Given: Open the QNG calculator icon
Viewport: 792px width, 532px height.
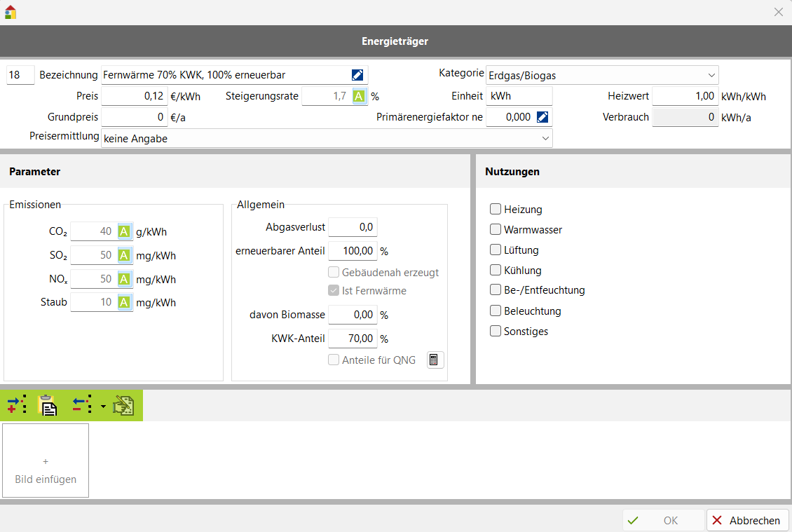Looking at the screenshot, I should point(435,360).
